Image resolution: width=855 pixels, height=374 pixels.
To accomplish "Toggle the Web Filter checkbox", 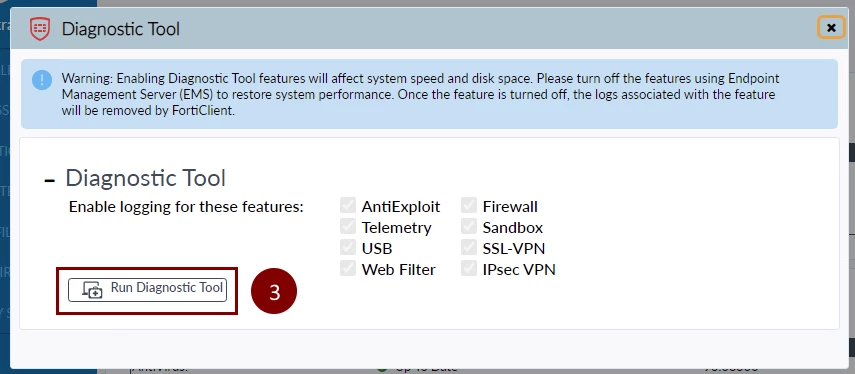I will click(347, 269).
